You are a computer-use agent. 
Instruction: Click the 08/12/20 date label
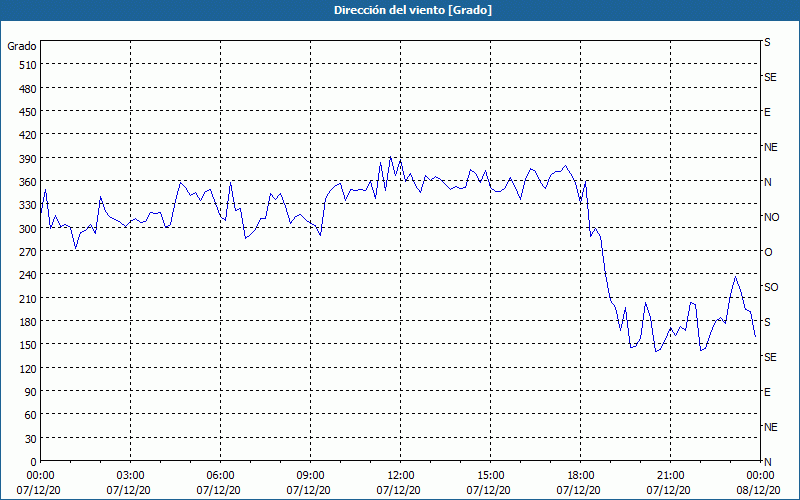(x=759, y=490)
